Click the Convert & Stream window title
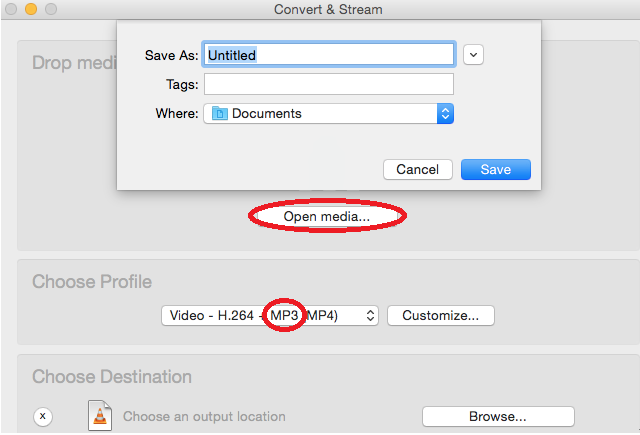Image resolution: width=640 pixels, height=435 pixels. (328, 9)
